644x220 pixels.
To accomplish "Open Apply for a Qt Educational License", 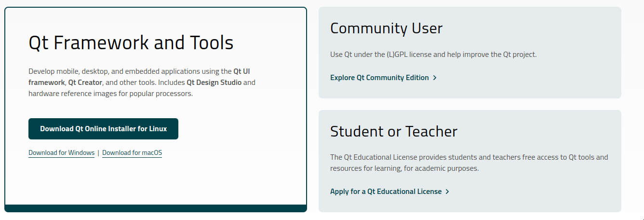I will [x=386, y=192].
